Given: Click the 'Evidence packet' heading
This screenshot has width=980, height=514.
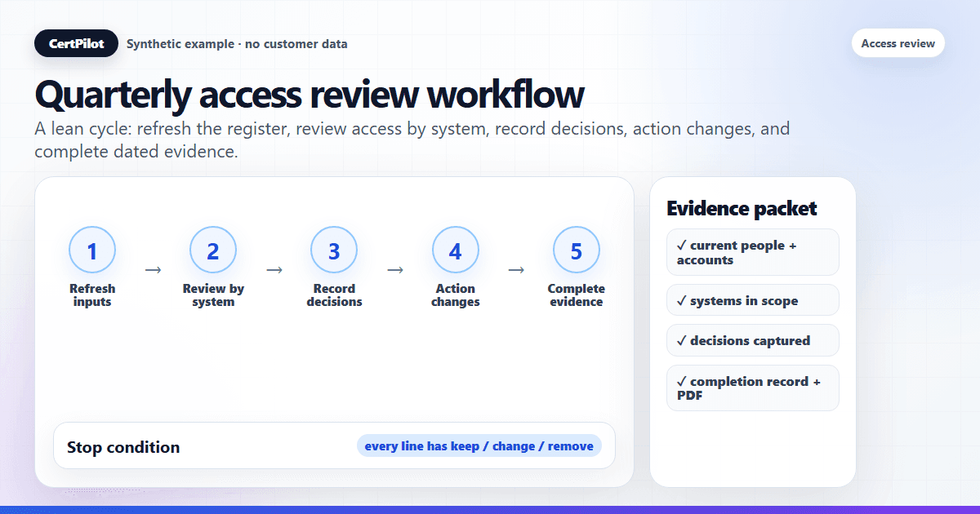Looking at the screenshot, I should (x=742, y=208).
